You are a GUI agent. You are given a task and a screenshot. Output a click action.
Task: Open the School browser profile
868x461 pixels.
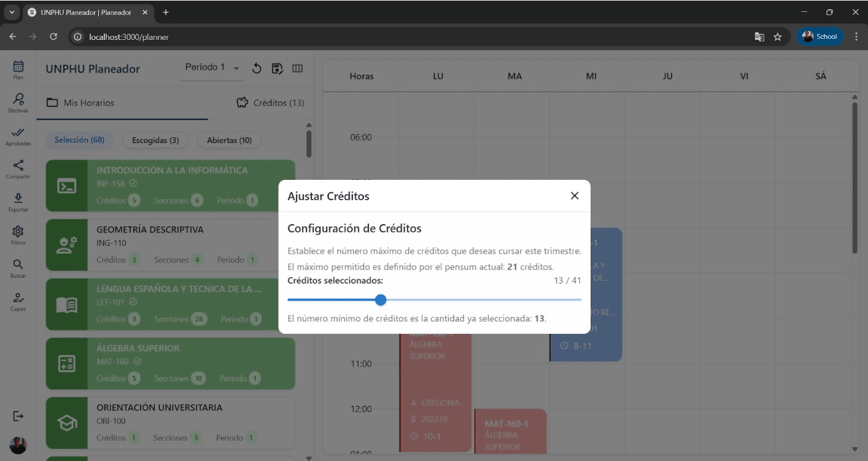click(820, 36)
